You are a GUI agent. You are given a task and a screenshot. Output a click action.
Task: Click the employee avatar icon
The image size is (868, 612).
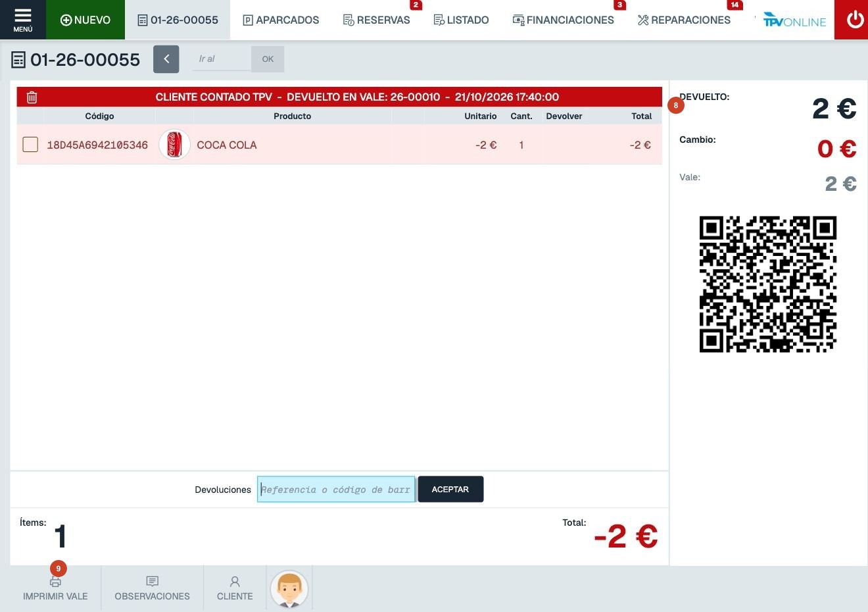(x=289, y=589)
